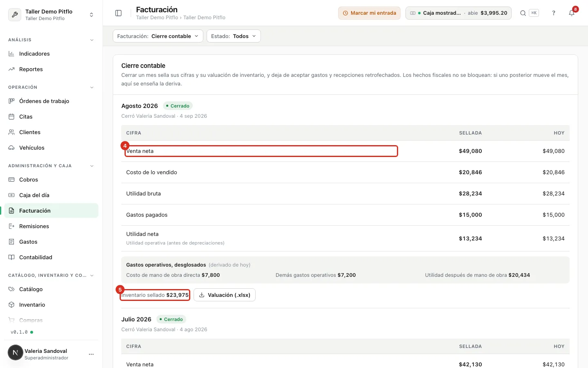Click the Valeria Sandoval avatar
This screenshot has width=588, height=368.
(x=16, y=352)
